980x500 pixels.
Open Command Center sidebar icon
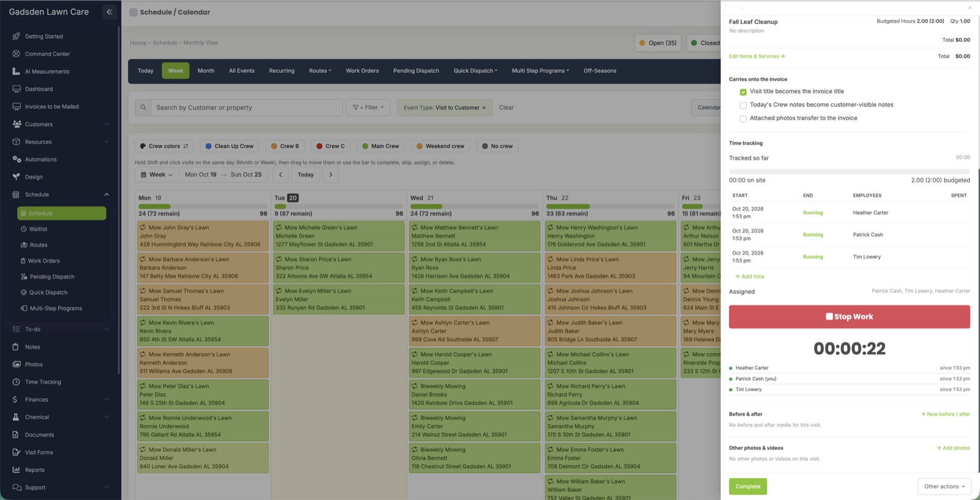(16, 54)
